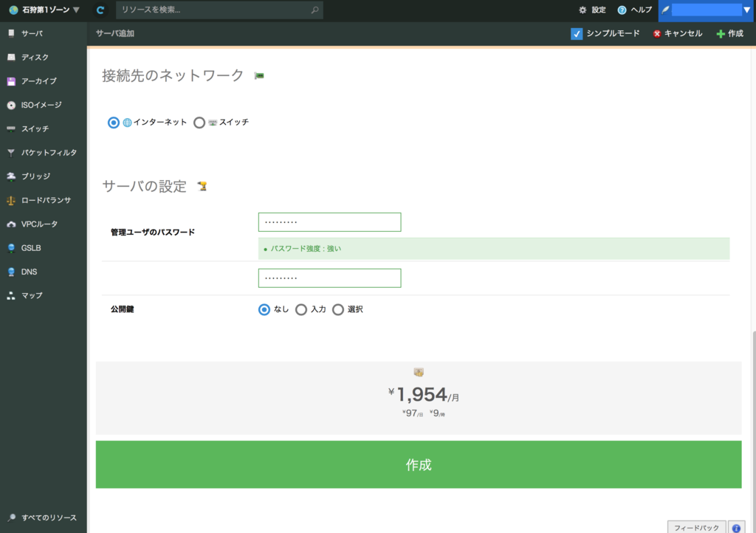The image size is (756, 533).
Task: Navigate to パケットフィルタ settings
Action: click(42, 152)
